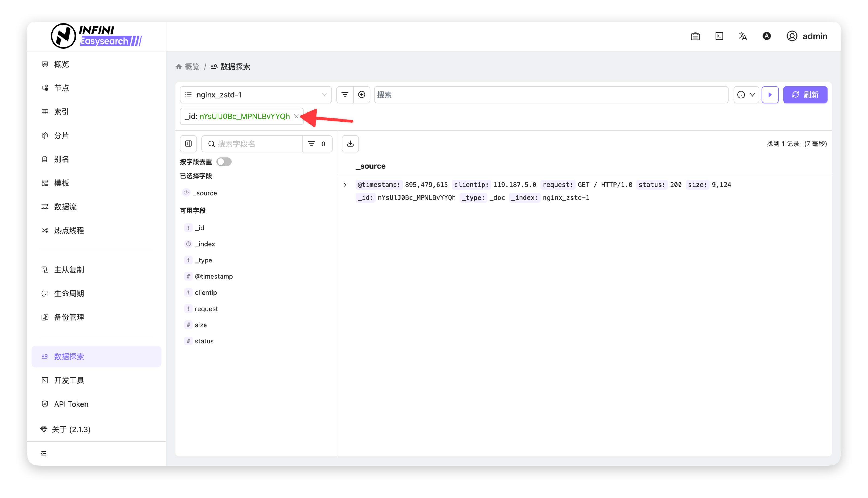868x498 pixels.
Task: Select the clientip available field
Action: tap(206, 292)
